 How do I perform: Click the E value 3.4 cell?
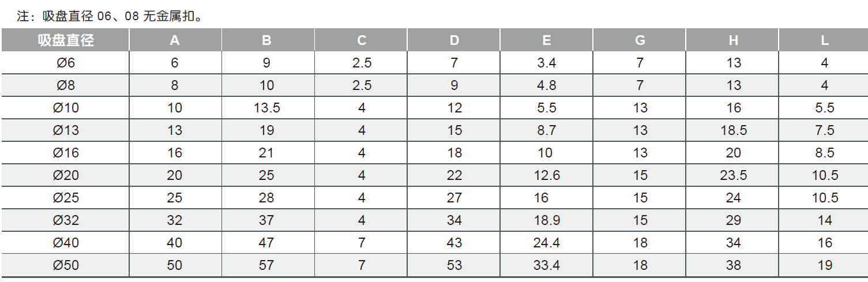(x=547, y=63)
